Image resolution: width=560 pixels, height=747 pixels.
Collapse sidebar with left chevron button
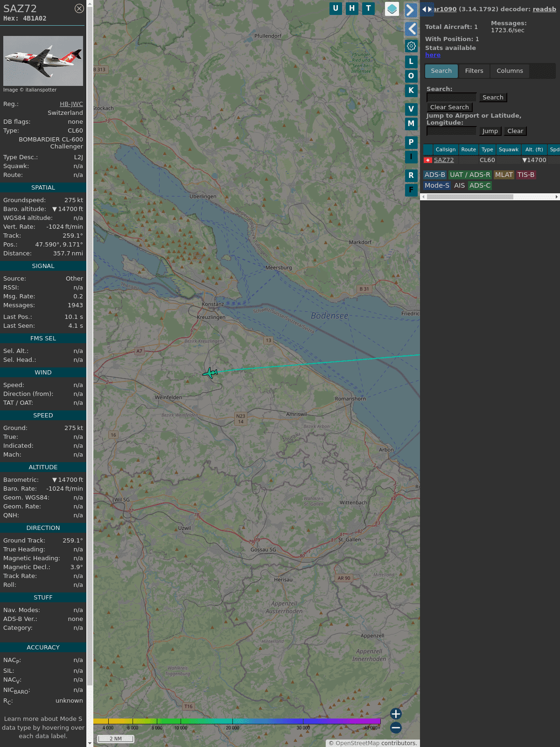pyautogui.click(x=411, y=29)
